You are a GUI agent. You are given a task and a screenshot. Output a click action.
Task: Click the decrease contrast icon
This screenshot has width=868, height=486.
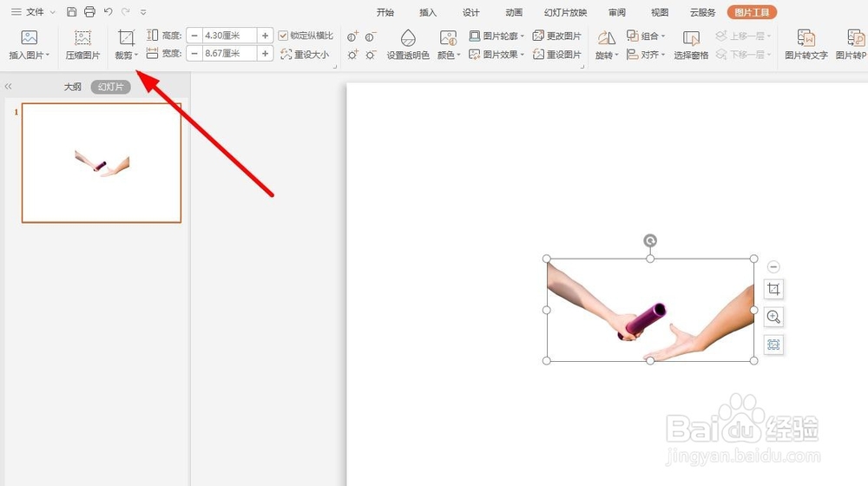(371, 36)
